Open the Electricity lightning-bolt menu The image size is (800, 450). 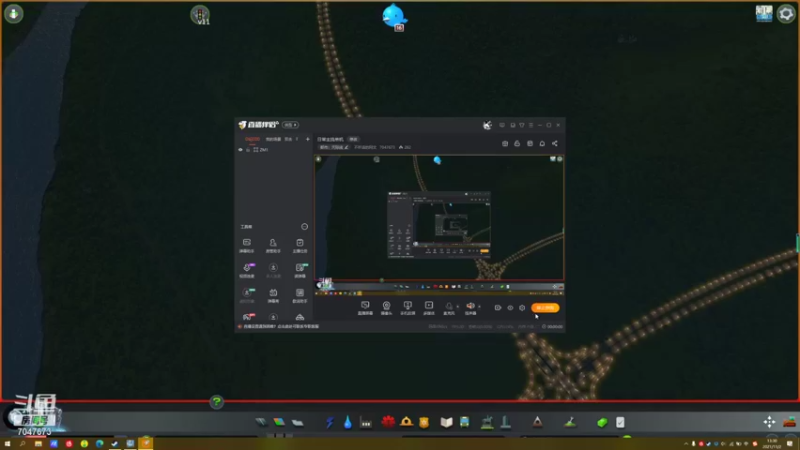click(x=330, y=422)
